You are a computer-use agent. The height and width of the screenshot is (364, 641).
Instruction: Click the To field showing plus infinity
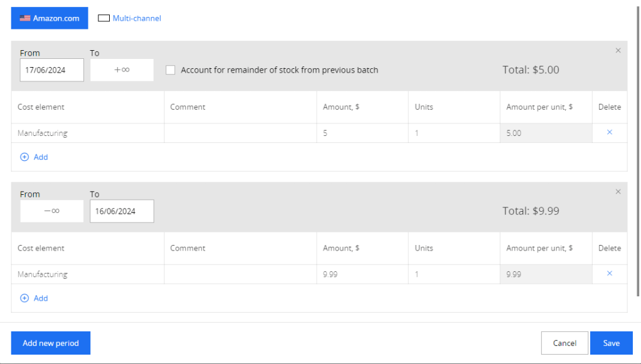tap(122, 70)
